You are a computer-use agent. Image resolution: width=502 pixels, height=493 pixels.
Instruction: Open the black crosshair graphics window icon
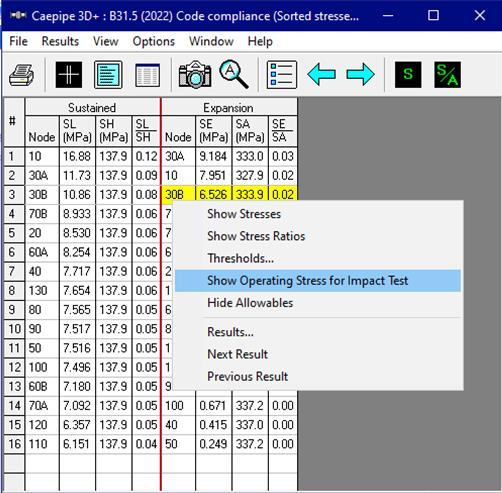pos(69,75)
